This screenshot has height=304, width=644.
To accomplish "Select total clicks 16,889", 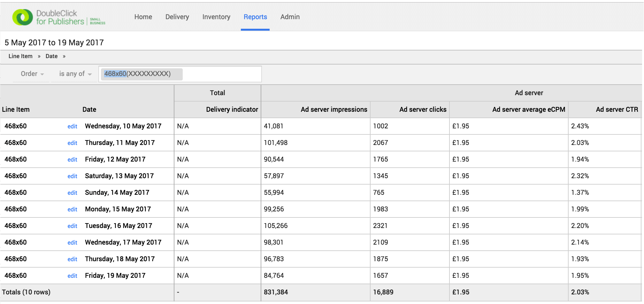I will [x=383, y=292].
